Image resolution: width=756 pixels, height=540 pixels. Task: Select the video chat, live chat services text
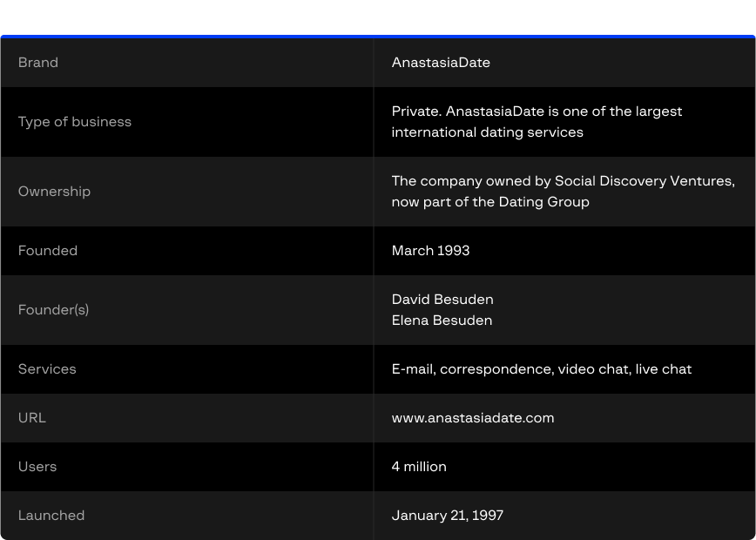point(624,369)
